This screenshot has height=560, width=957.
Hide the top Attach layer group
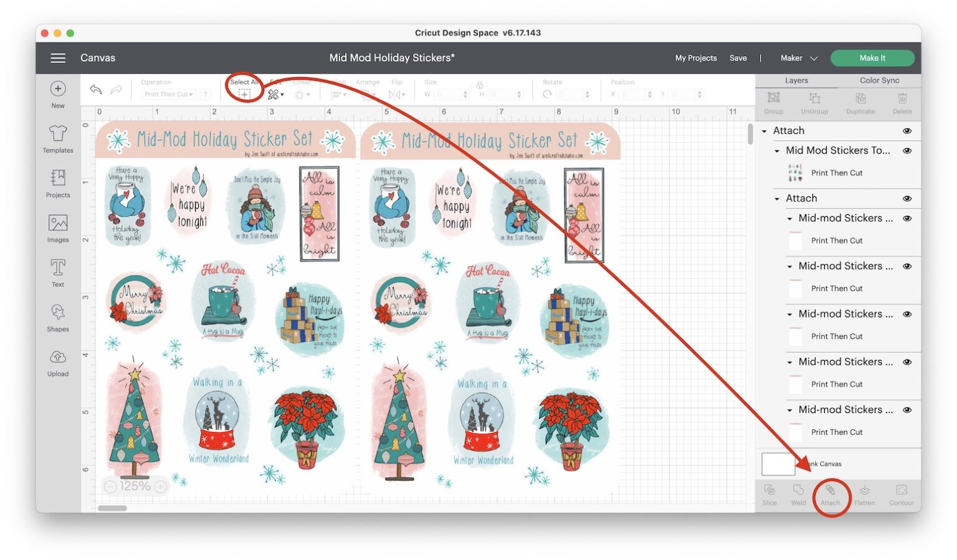click(907, 131)
